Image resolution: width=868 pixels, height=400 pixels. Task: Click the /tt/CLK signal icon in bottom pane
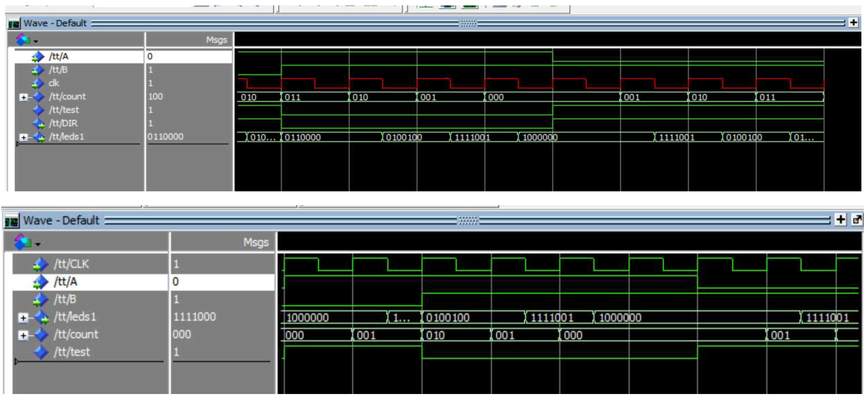point(41,264)
